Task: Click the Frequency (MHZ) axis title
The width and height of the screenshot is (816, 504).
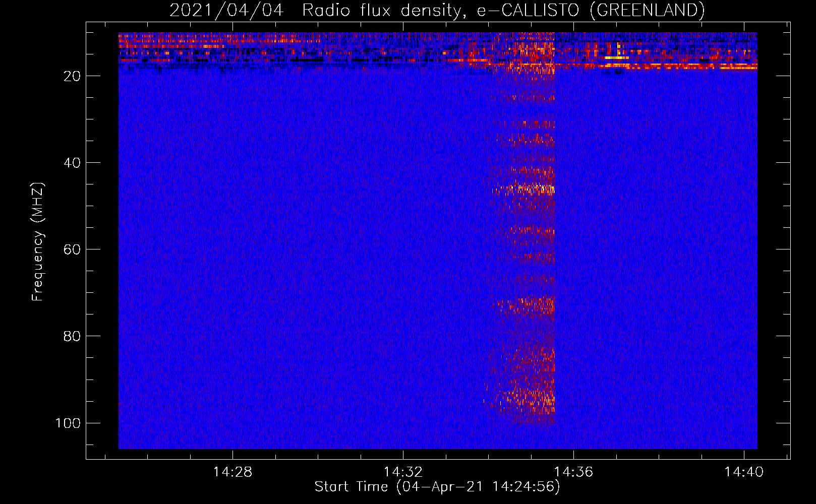Action: 38,241
